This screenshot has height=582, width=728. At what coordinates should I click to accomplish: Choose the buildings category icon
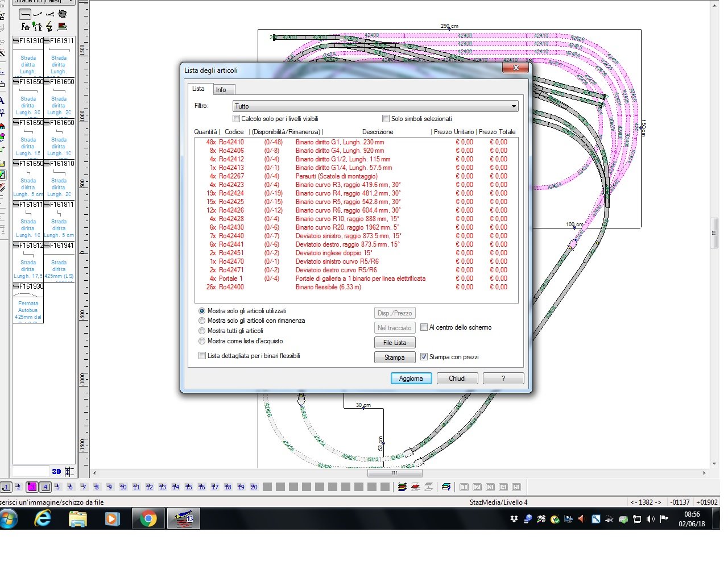(25, 26)
